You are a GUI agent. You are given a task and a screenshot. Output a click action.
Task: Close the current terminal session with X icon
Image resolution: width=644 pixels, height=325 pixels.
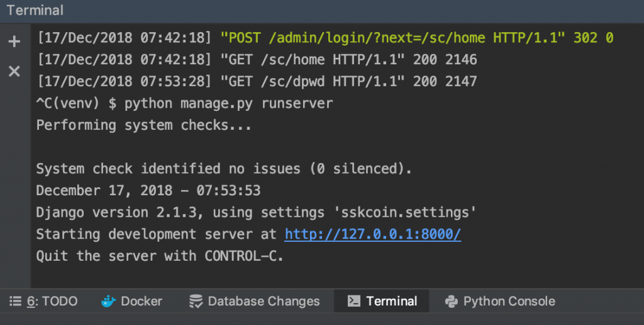(14, 71)
